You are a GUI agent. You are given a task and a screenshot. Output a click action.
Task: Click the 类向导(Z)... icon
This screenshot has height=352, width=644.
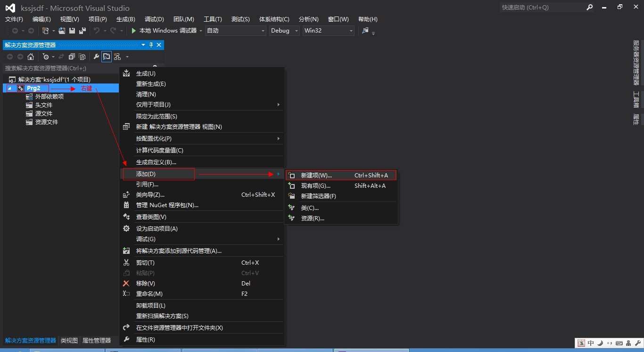(x=126, y=195)
